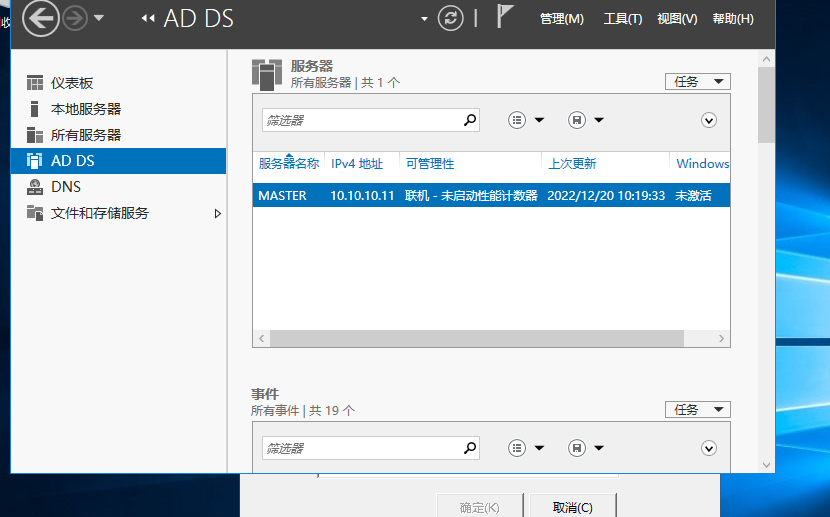
Task: Click the 文件和存储服务 icon
Action: coord(35,213)
